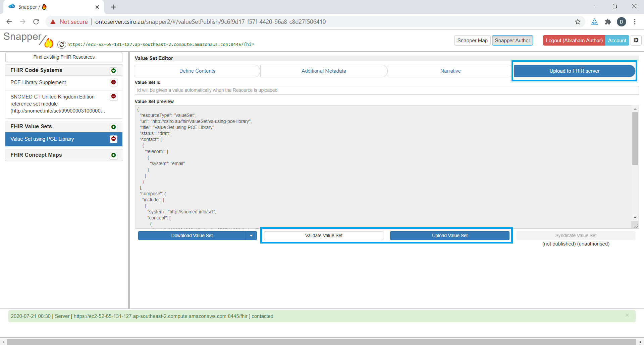
Task: Switch to Define Contents tab
Action: pos(197,71)
